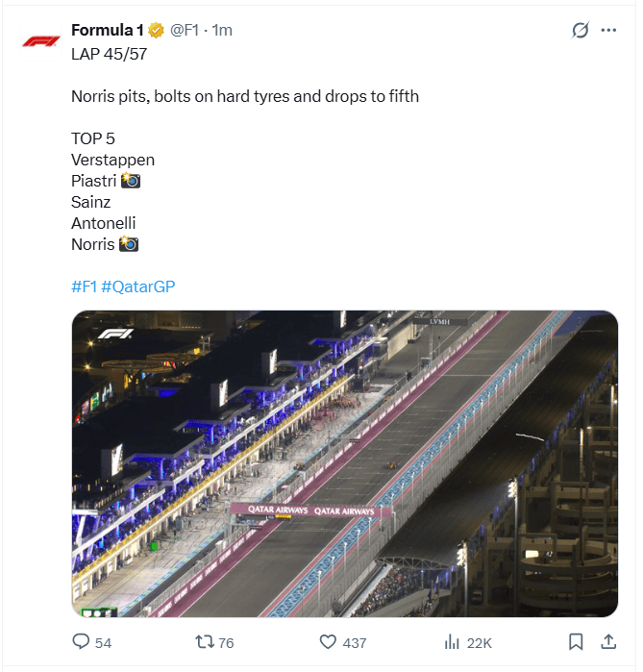Click the "Norris pits" post text
Screen dimensions: 643x672
click(244, 96)
